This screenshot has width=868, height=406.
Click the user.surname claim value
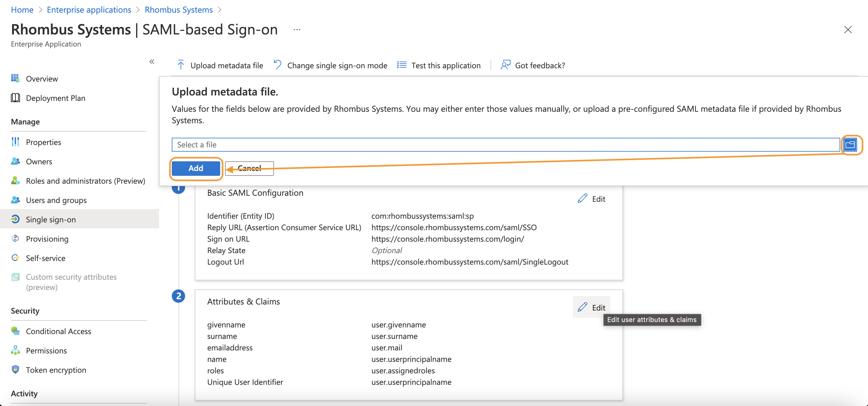pos(394,336)
